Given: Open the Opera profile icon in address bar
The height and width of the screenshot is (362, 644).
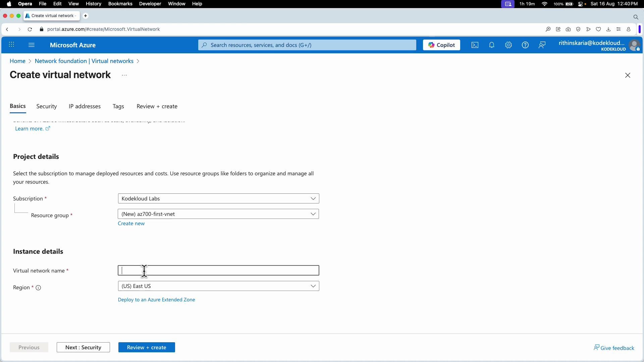Looking at the screenshot, I should (629, 29).
